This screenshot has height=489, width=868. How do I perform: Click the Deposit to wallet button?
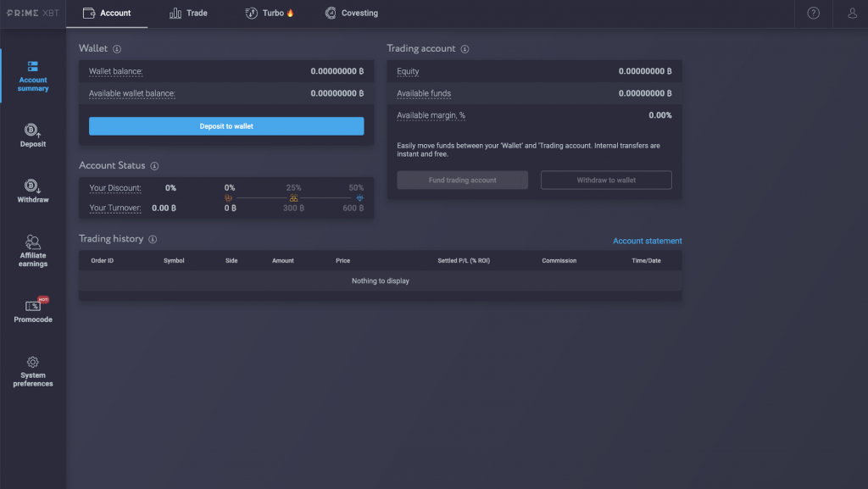(x=226, y=125)
